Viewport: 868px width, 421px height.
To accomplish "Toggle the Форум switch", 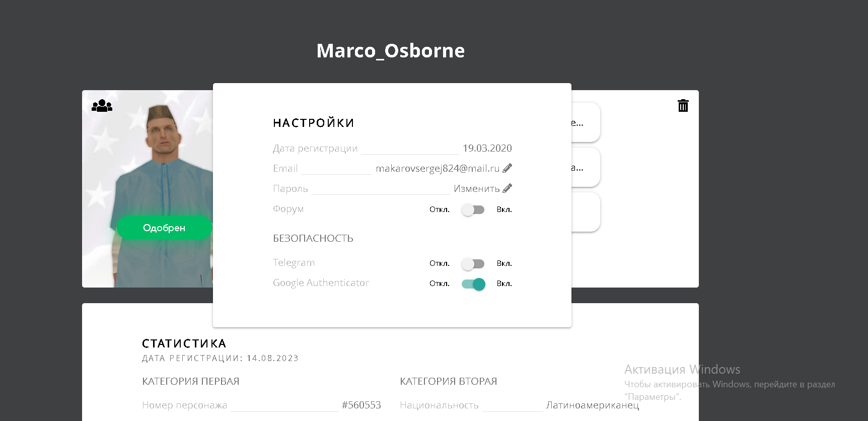I will click(473, 209).
